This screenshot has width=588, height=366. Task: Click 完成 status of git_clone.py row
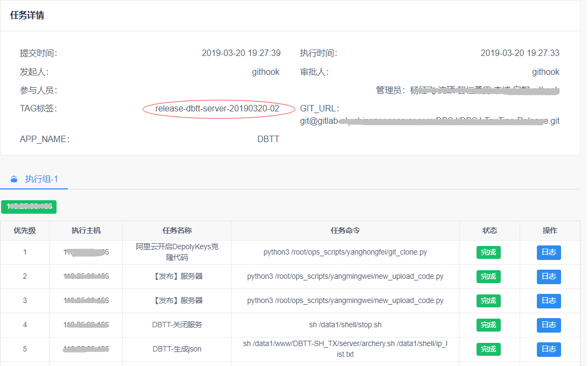pyautogui.click(x=488, y=252)
